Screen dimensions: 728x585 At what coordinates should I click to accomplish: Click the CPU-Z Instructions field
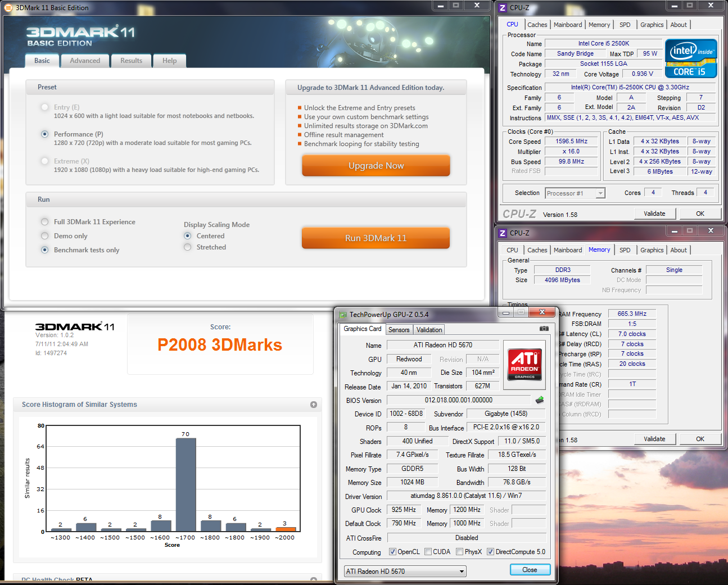(631, 118)
